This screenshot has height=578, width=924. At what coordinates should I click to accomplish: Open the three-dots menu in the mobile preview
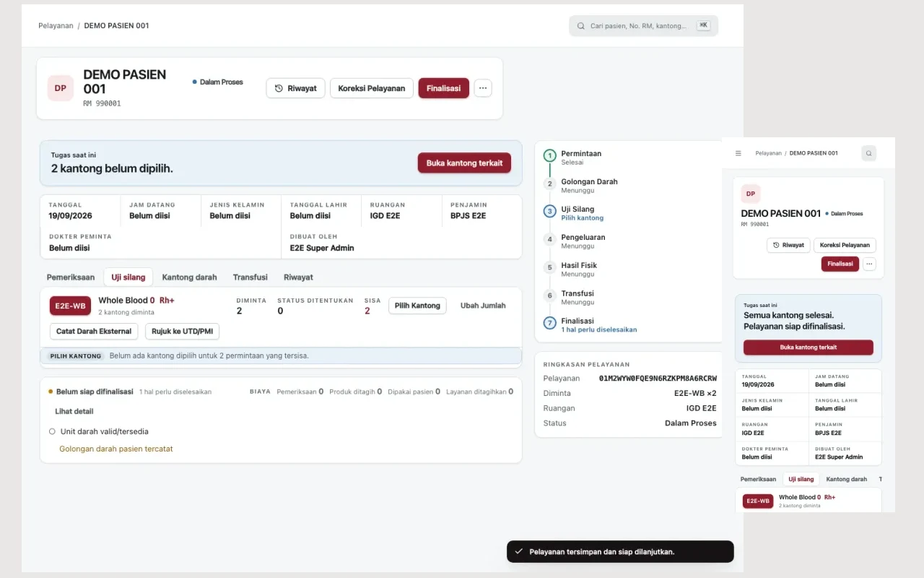tap(869, 264)
